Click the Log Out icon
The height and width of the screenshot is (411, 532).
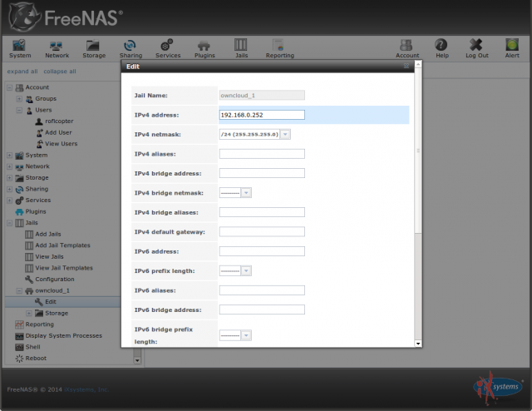476,48
